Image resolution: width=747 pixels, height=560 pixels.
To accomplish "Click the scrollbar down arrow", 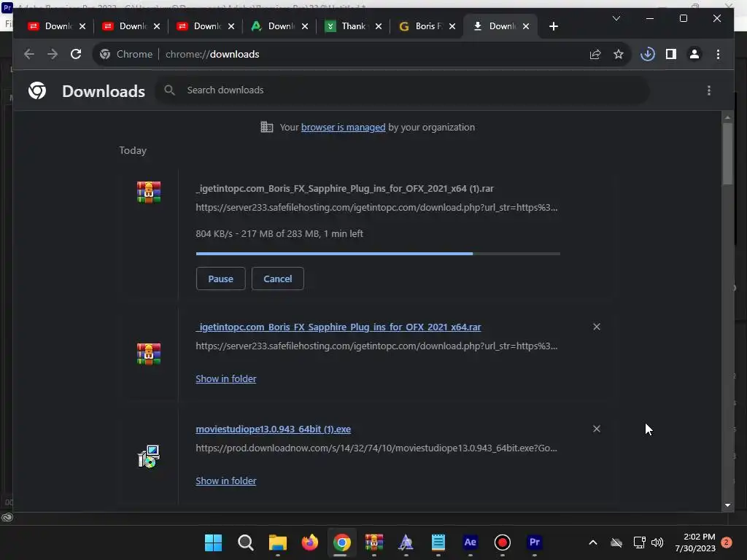I will [x=727, y=505].
